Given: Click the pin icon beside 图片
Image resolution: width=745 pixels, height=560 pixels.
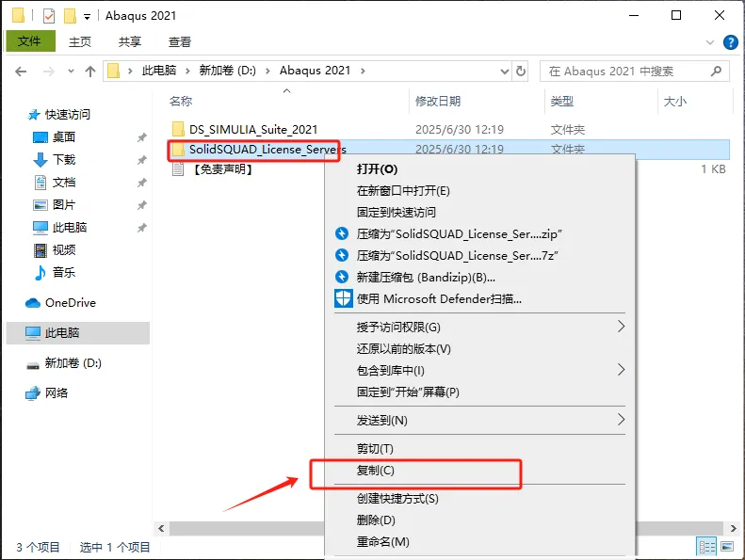Looking at the screenshot, I should 141,205.
